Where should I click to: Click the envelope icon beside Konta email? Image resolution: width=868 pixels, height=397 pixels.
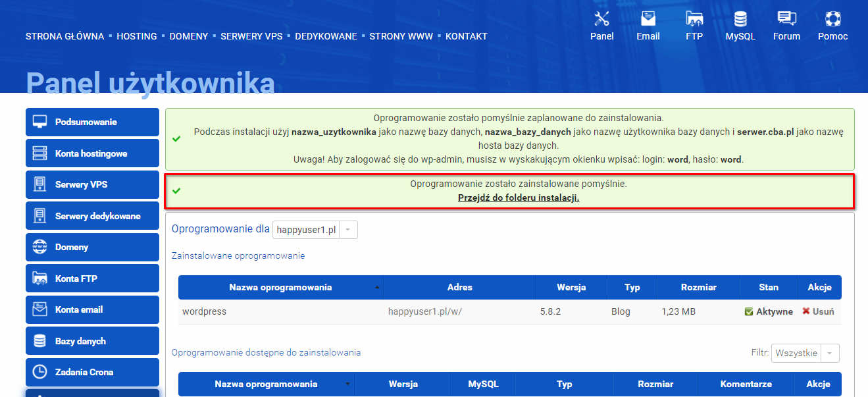(x=40, y=309)
